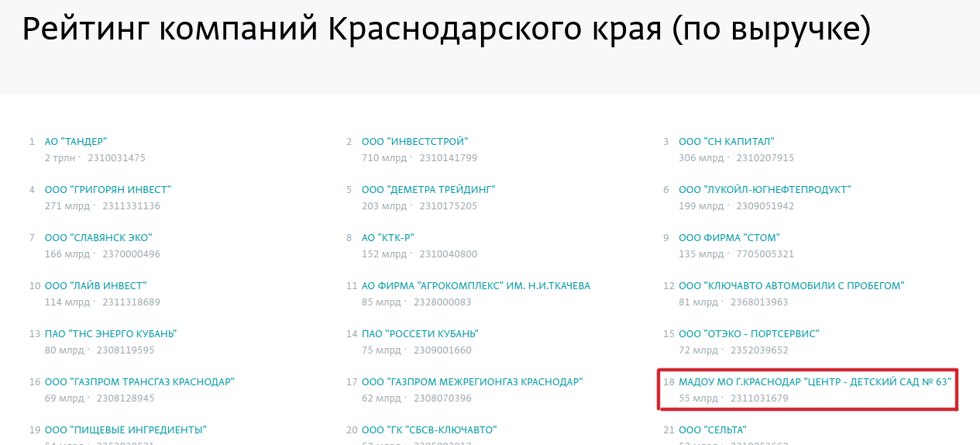Click the page heading Рейтинг компаний Краснодарского края
Image resolution: width=980 pixels, height=445 pixels.
446,29
